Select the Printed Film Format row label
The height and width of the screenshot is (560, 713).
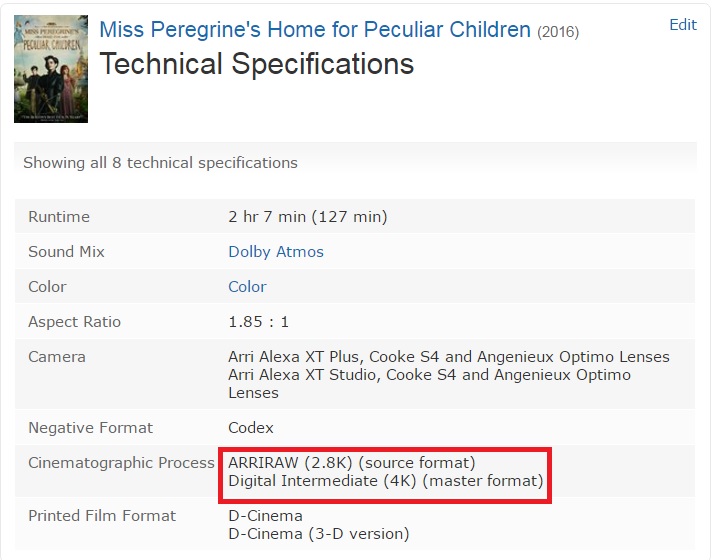coord(102,516)
